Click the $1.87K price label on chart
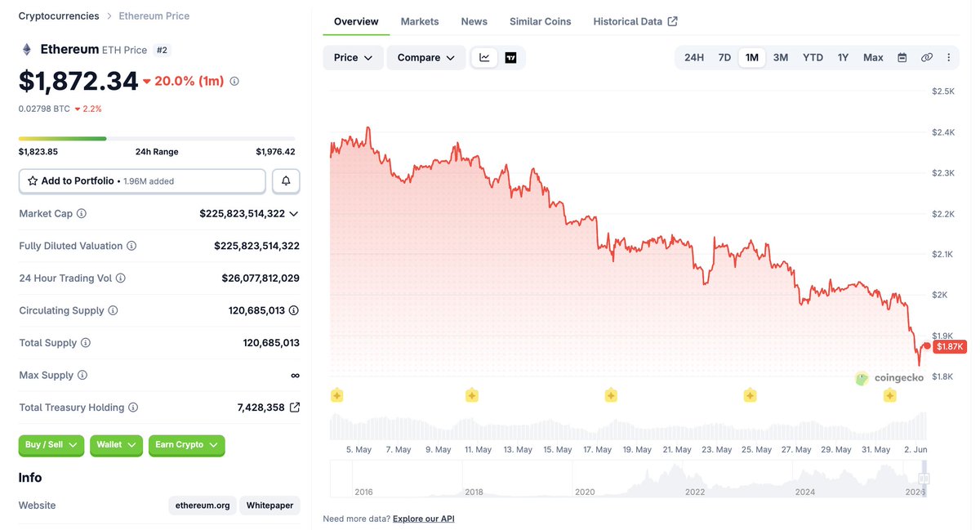 (951, 346)
